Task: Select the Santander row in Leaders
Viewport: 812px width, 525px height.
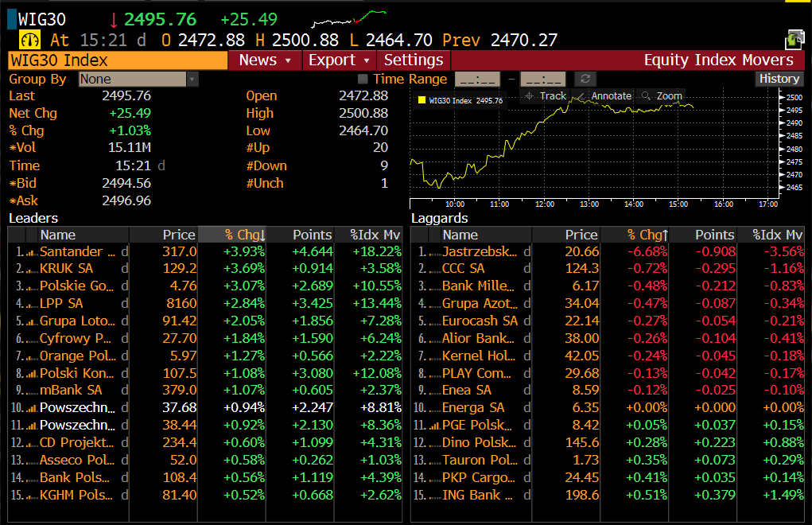Action: click(x=206, y=251)
